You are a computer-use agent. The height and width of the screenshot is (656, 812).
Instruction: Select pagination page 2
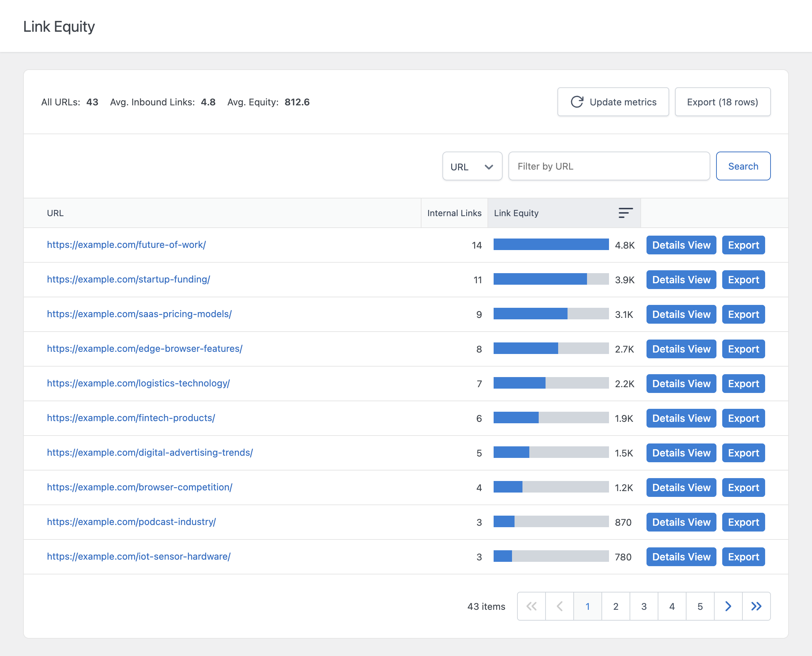[616, 606]
